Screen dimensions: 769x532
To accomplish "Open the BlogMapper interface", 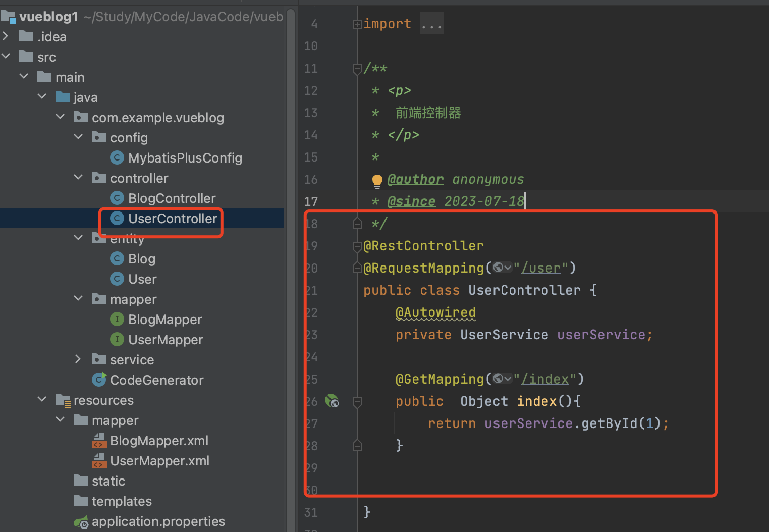I will (164, 320).
